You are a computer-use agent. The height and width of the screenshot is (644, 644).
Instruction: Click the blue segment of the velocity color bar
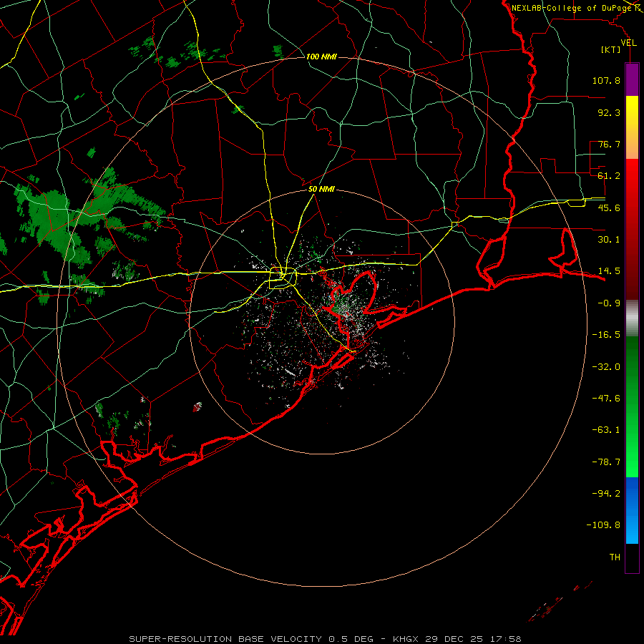(x=632, y=510)
